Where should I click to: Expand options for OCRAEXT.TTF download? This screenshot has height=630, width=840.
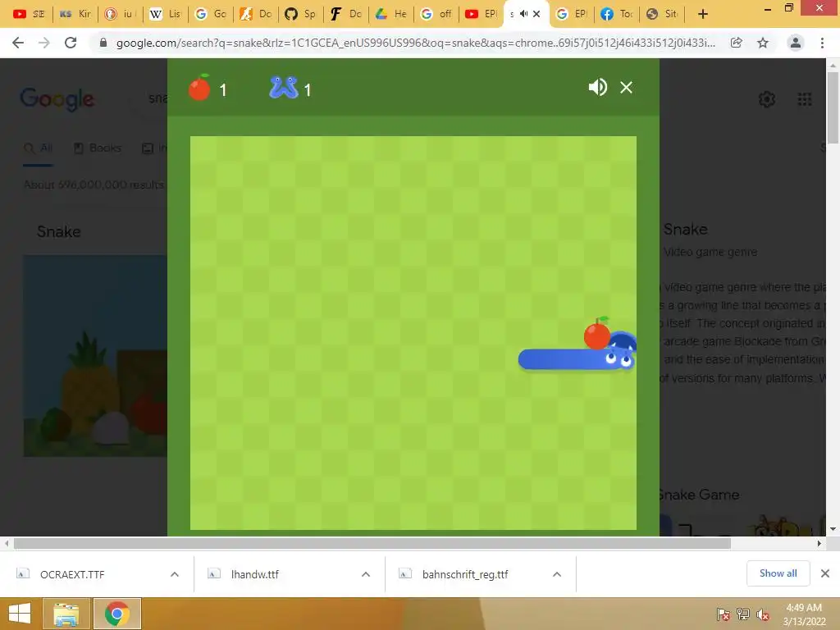(x=175, y=574)
